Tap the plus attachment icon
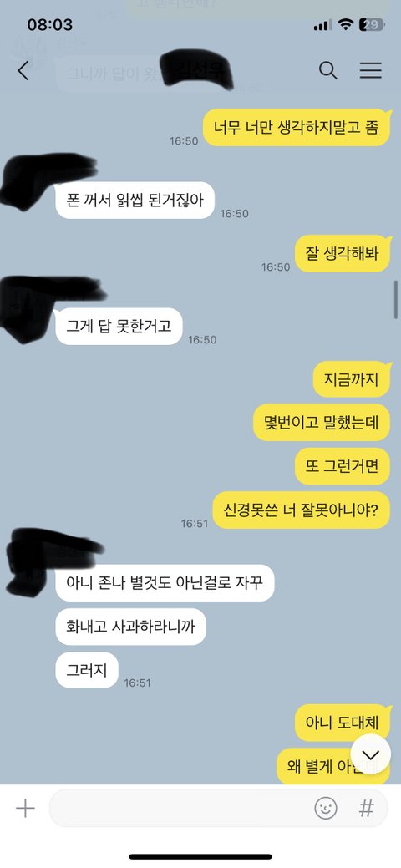 [x=25, y=809]
